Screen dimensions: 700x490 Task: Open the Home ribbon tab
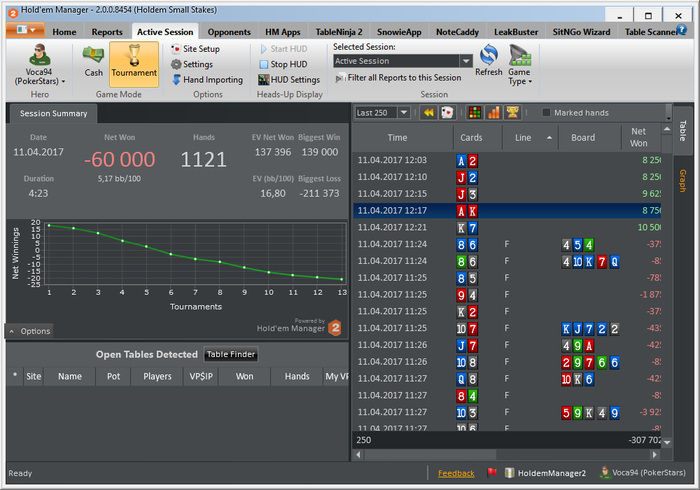[x=64, y=32]
